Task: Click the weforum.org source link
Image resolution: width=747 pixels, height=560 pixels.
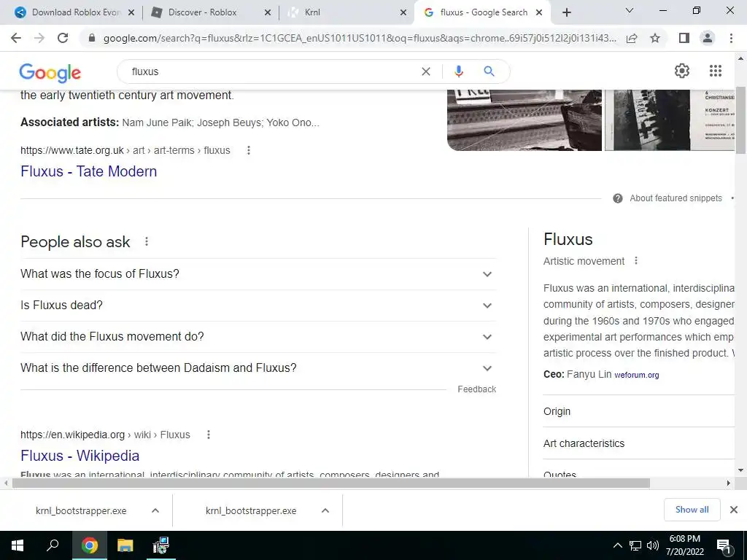Action: coord(636,376)
